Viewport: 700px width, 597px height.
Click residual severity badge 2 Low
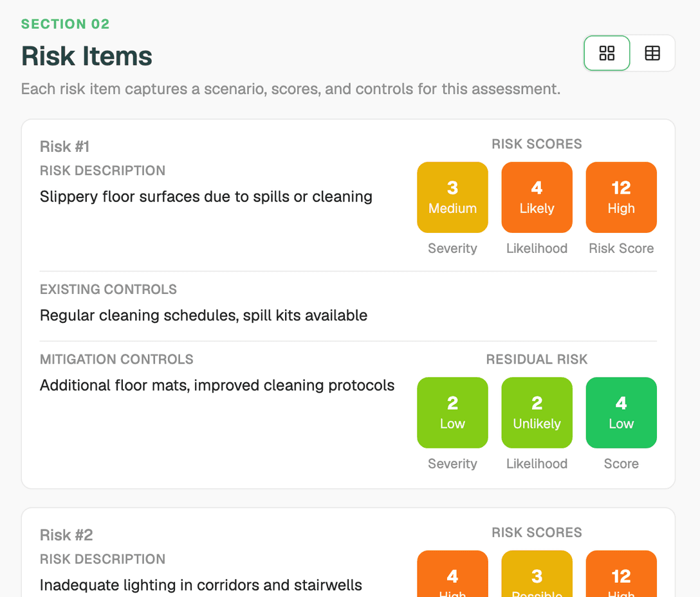click(x=452, y=412)
